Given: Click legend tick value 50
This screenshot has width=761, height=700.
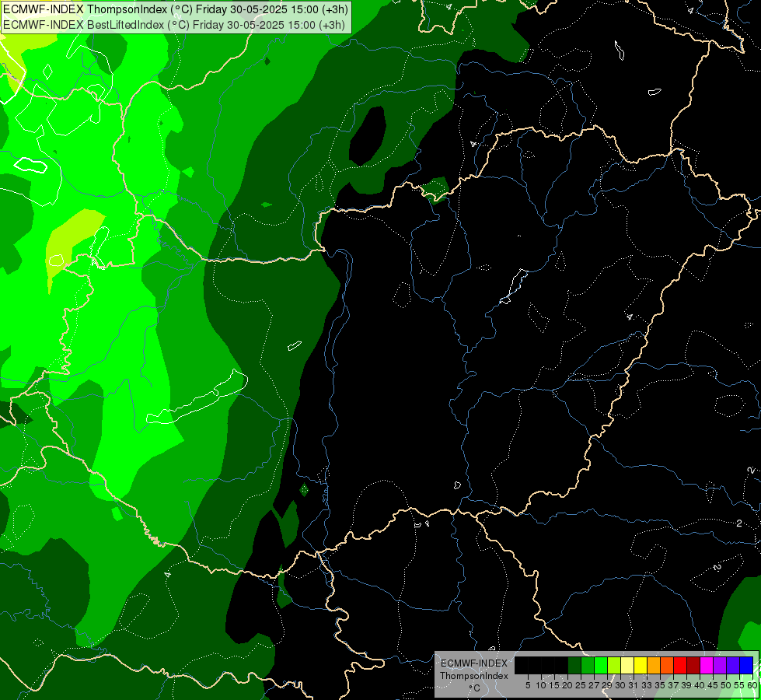Looking at the screenshot, I should (x=726, y=685).
